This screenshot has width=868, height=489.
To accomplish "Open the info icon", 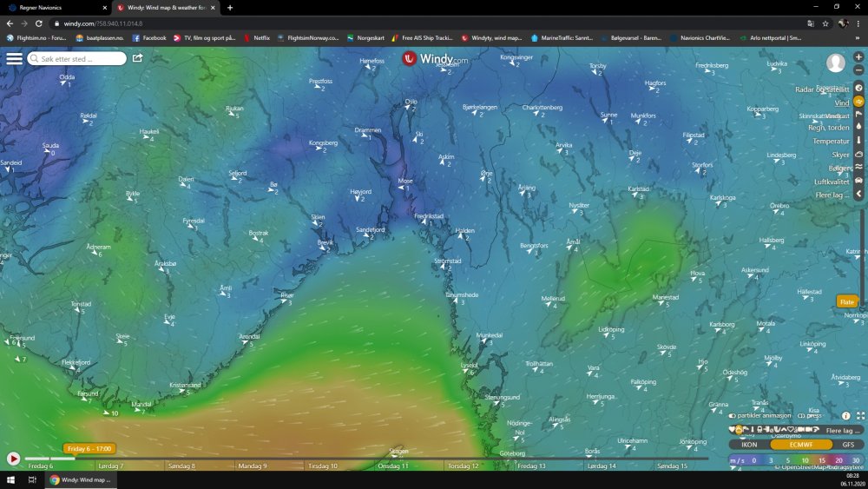I will click(x=845, y=415).
